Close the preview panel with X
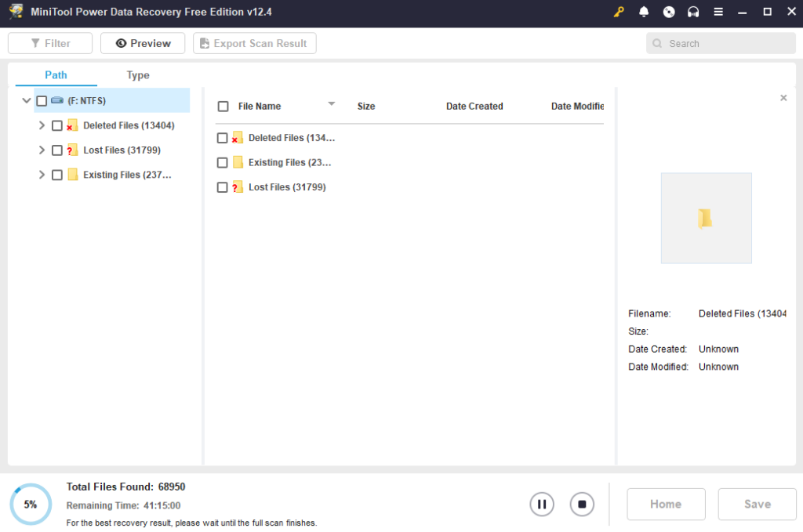Screen dimensions: 803x532 [783, 98]
